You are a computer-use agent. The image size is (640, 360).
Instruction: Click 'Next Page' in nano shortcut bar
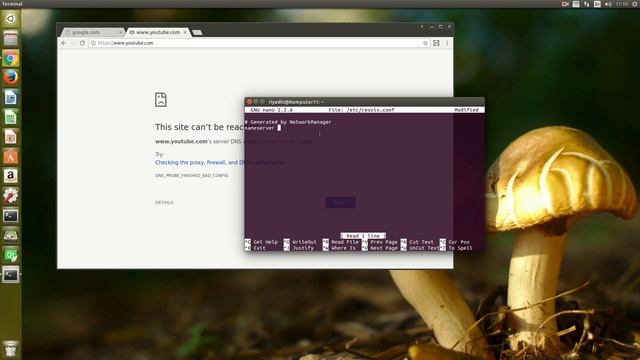(384, 248)
